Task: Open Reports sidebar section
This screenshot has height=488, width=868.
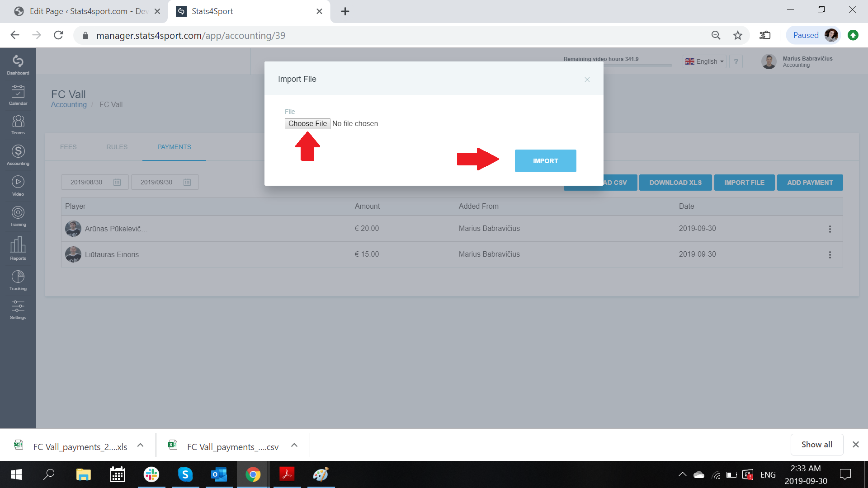Action: click(x=18, y=249)
